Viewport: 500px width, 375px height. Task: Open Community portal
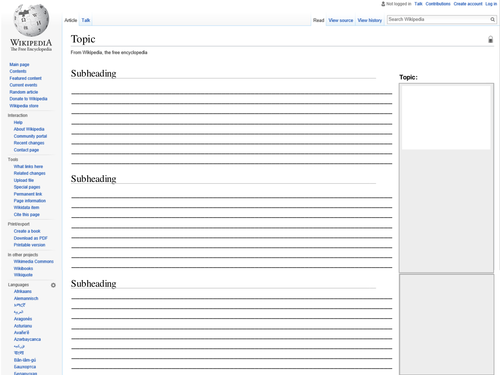pos(30,136)
